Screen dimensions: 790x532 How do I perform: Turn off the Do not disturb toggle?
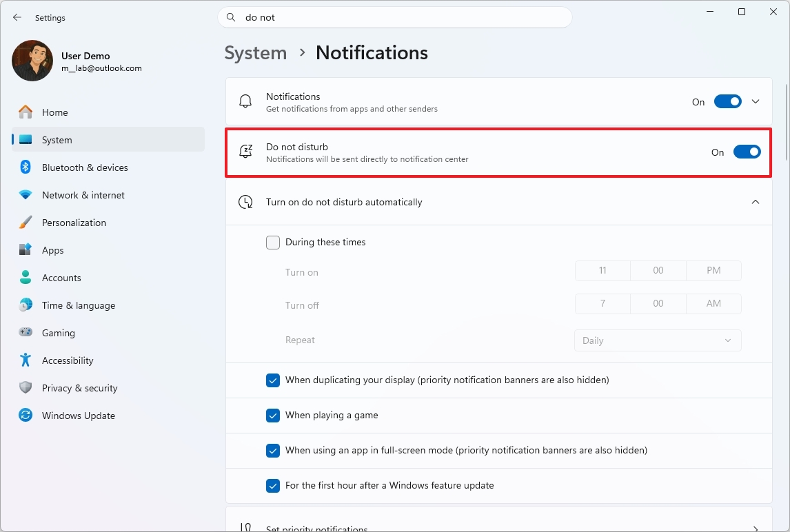click(747, 152)
